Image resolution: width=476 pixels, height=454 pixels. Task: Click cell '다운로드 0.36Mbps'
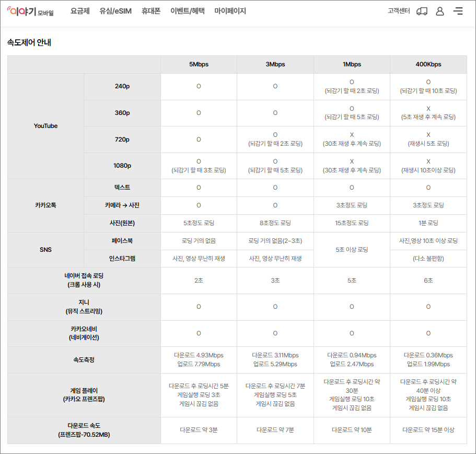tap(428, 355)
